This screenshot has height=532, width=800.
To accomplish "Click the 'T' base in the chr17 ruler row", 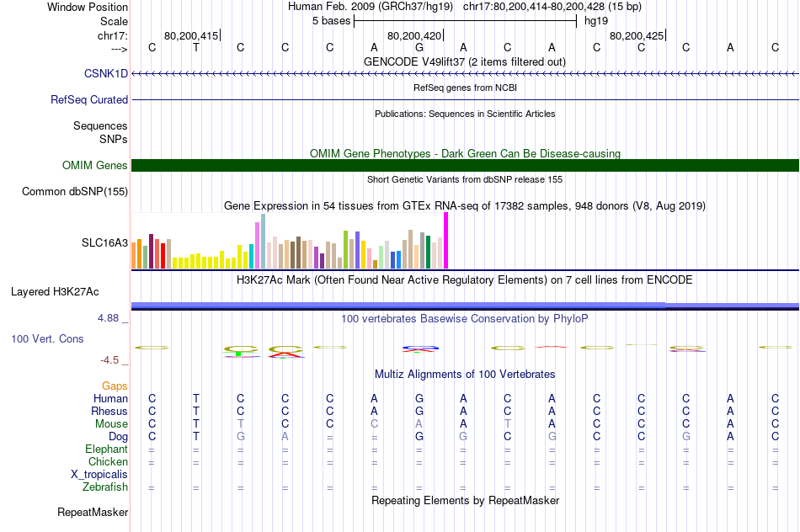I will [196, 47].
